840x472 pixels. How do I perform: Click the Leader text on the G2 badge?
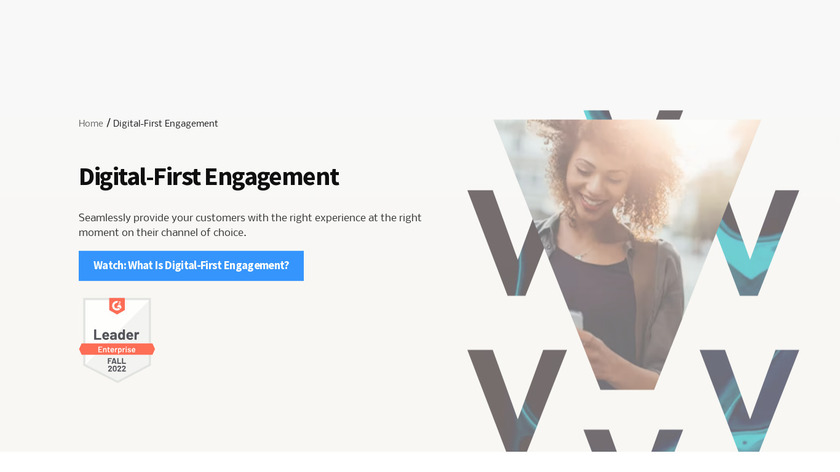tap(116, 335)
